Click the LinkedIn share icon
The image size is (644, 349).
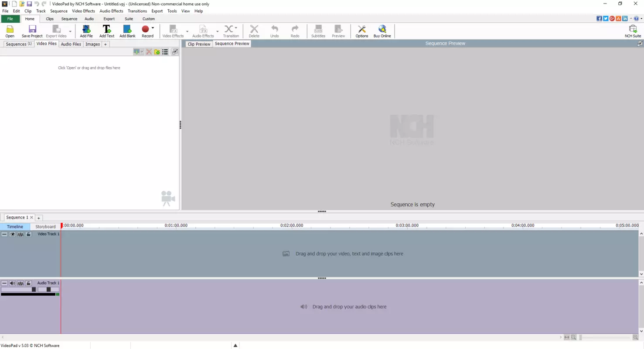625,19
